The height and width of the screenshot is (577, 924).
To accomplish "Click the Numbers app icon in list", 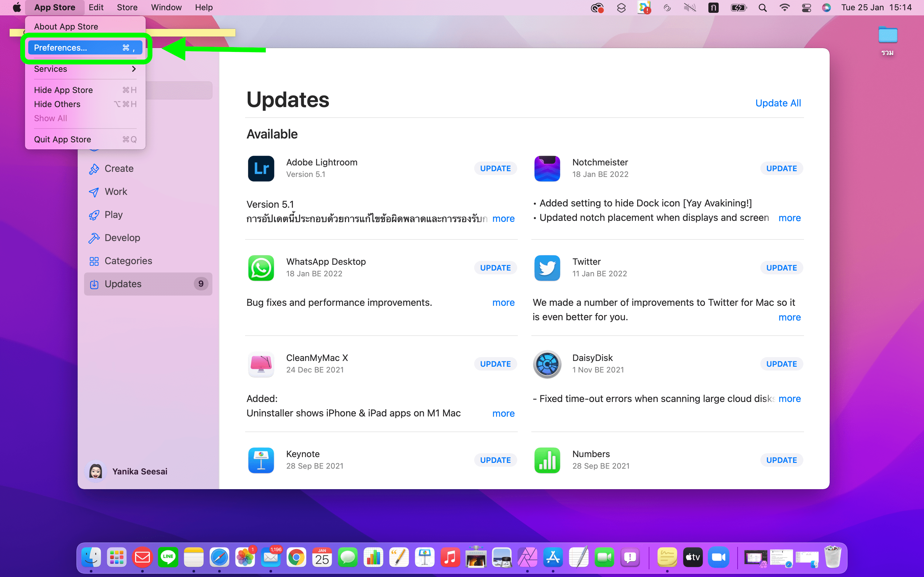I will coord(547,460).
